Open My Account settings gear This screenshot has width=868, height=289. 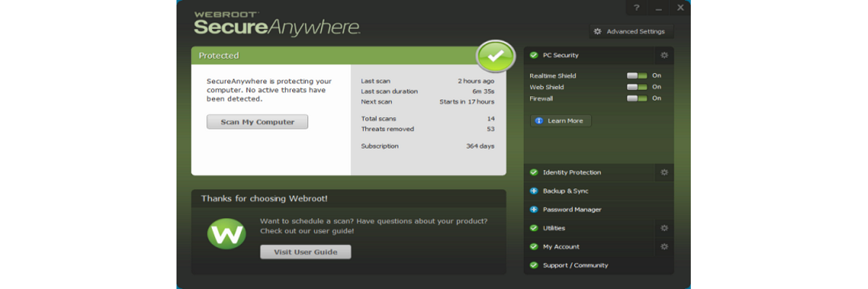point(664,246)
